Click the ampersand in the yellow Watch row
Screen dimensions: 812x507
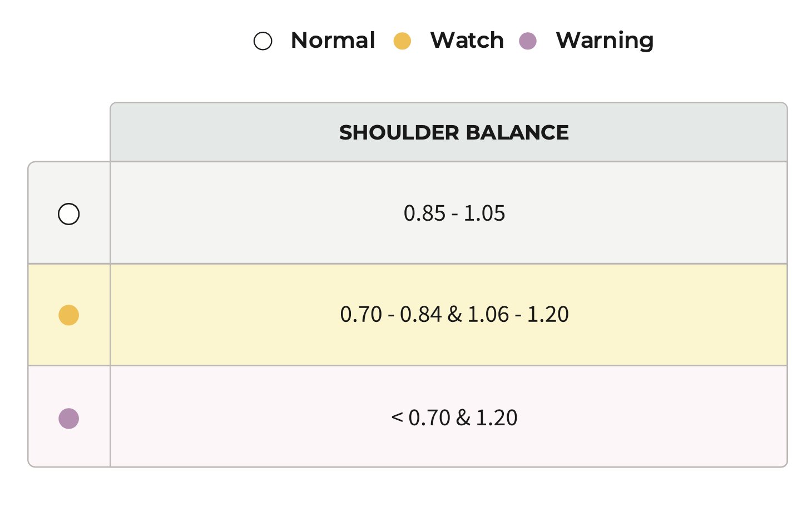click(454, 315)
